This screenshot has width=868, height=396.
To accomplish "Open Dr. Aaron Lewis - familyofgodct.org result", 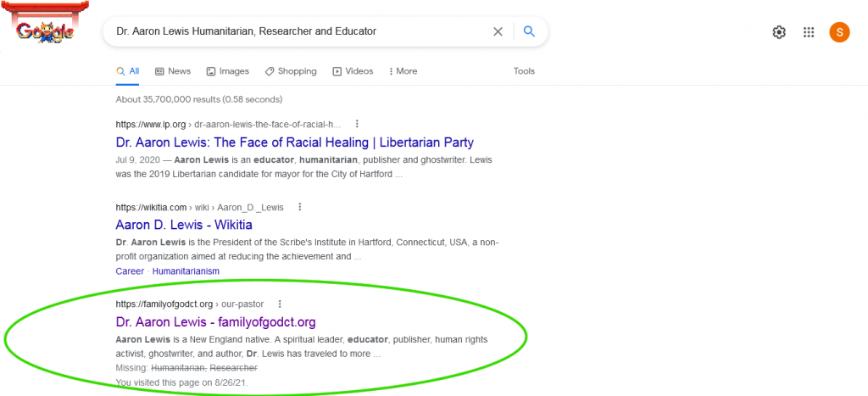I will click(x=216, y=321).
